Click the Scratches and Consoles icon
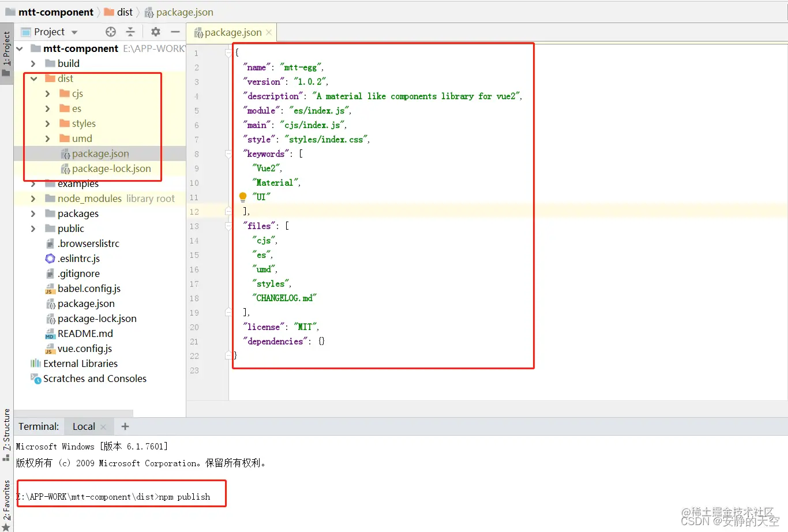788x532 pixels. click(x=36, y=379)
